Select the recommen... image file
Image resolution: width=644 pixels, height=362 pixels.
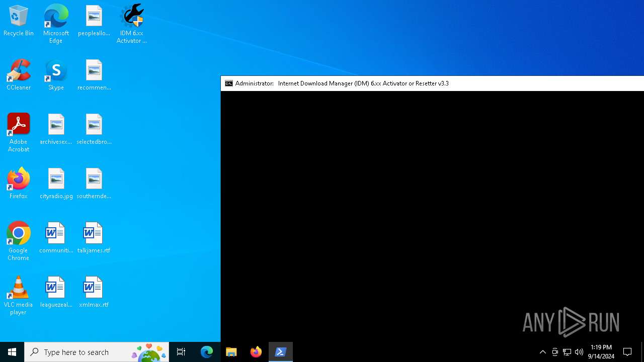point(94,75)
